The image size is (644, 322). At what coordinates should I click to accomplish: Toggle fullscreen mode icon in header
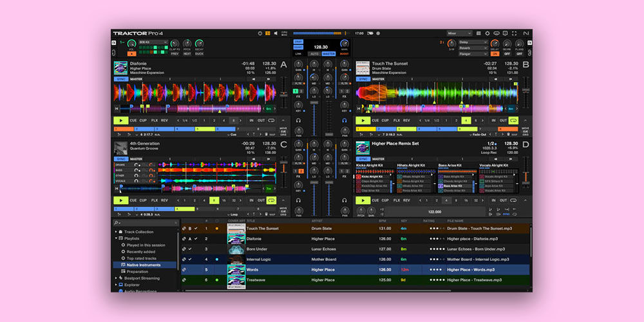514,33
